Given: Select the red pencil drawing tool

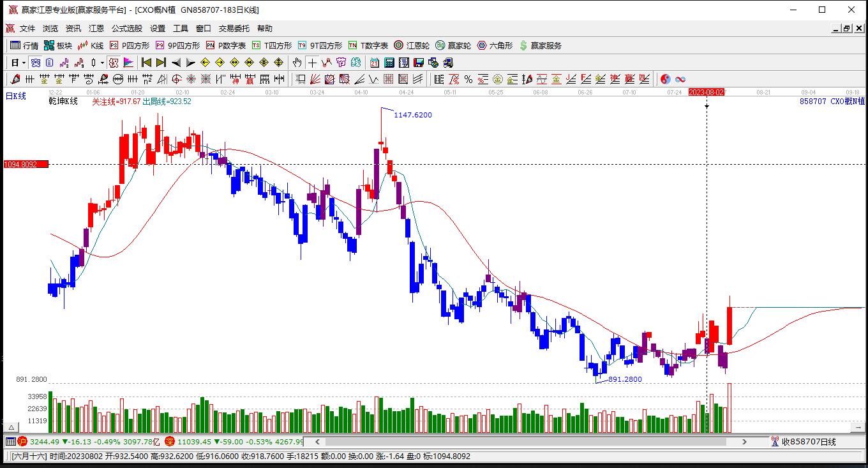Looking at the screenshot, I should tap(16, 79).
